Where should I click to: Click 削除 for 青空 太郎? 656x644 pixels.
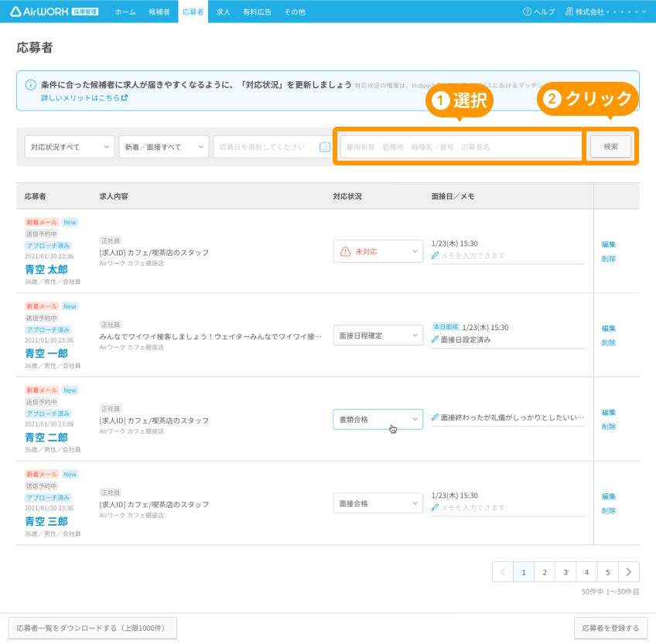(x=609, y=258)
